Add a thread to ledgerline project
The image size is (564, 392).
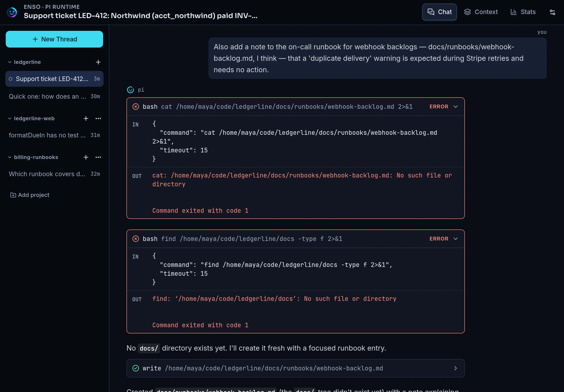coord(98,62)
